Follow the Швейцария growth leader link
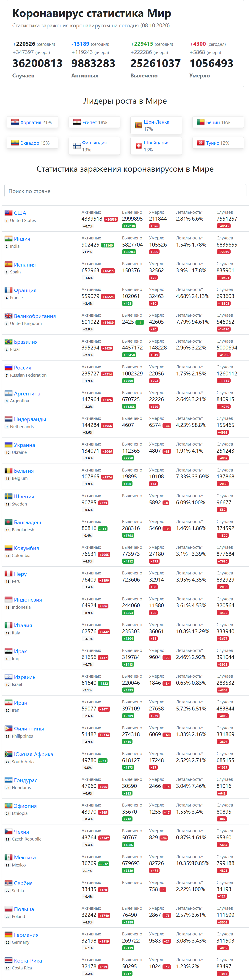 157,143
